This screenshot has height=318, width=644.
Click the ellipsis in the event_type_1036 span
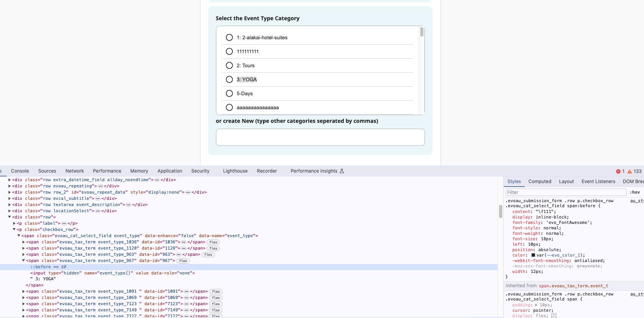[x=184, y=242]
